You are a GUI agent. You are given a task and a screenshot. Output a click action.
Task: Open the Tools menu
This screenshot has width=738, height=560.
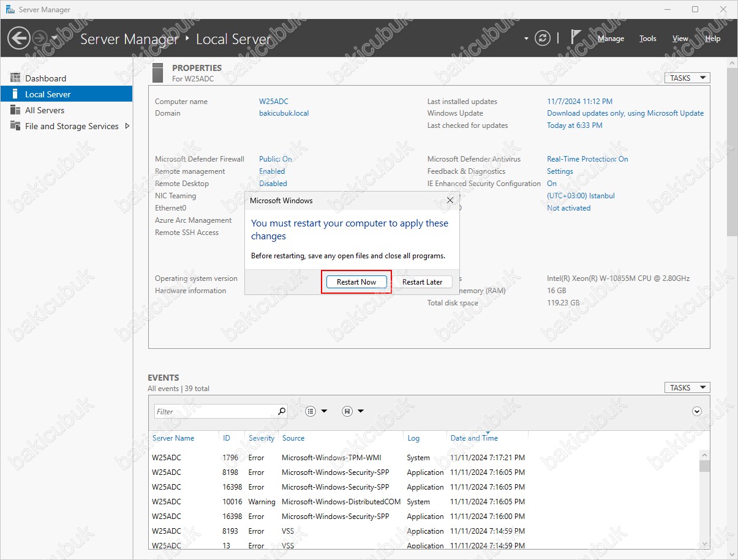coord(647,38)
